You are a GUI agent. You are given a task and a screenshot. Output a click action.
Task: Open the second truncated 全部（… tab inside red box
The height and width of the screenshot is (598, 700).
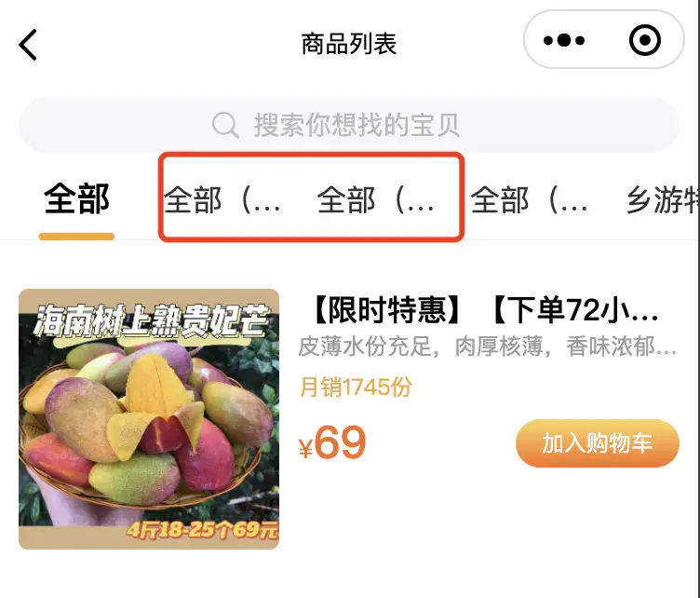[375, 200]
